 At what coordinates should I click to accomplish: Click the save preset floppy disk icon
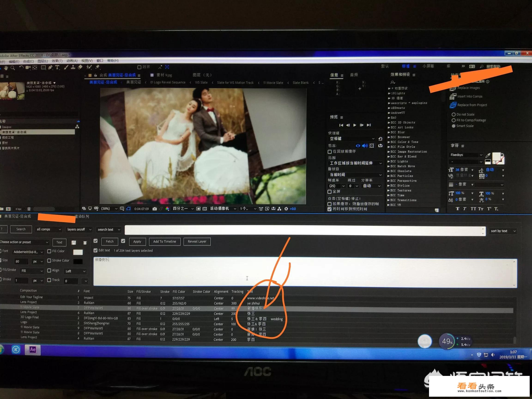[x=74, y=243]
